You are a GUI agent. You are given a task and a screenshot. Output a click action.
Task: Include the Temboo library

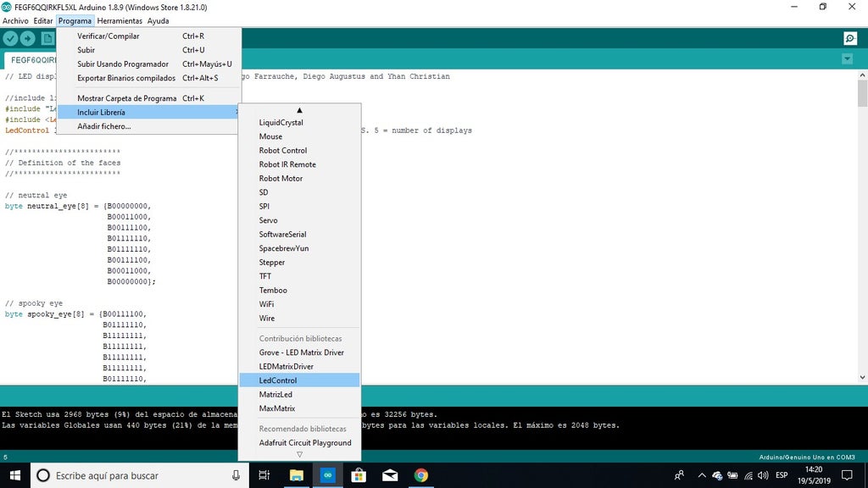tap(299, 290)
